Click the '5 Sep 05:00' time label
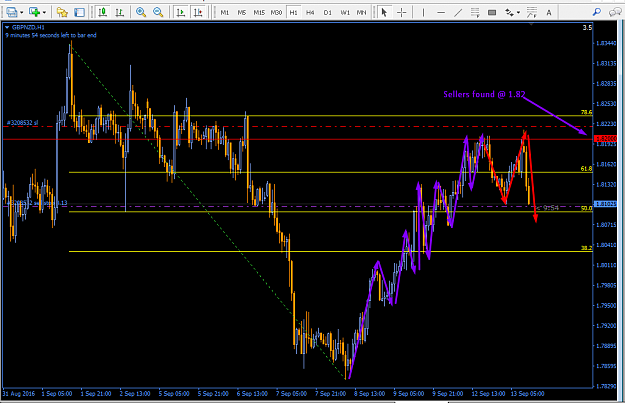This screenshot has width=625, height=403. tap(174, 393)
